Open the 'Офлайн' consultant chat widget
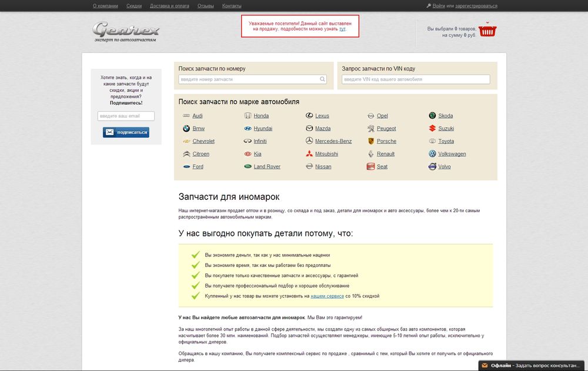The width and height of the screenshot is (588, 371). tap(532, 365)
